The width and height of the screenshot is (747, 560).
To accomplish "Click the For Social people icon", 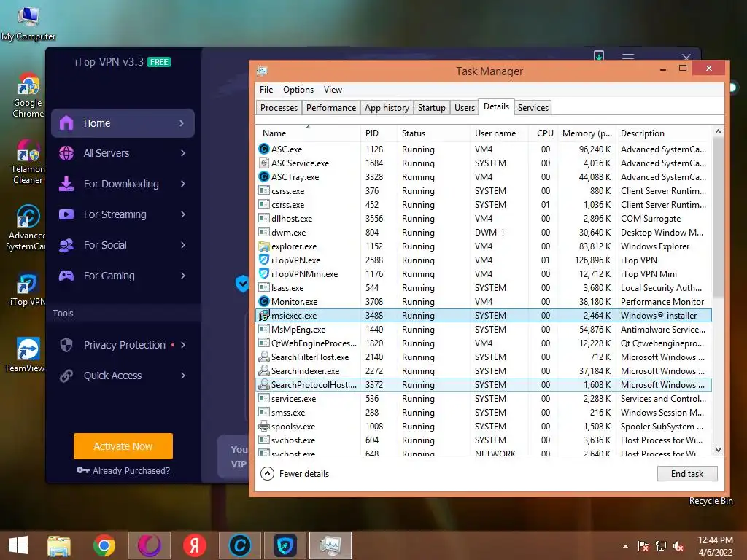I will tap(66, 245).
